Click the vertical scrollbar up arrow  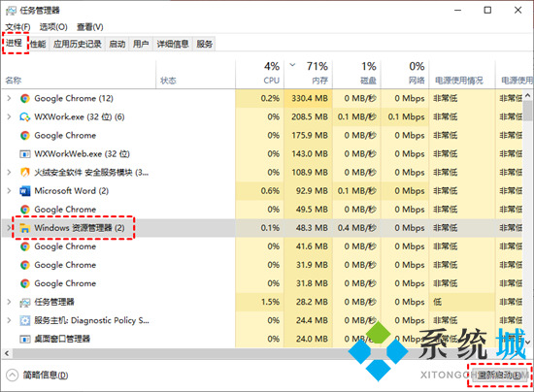(x=528, y=96)
